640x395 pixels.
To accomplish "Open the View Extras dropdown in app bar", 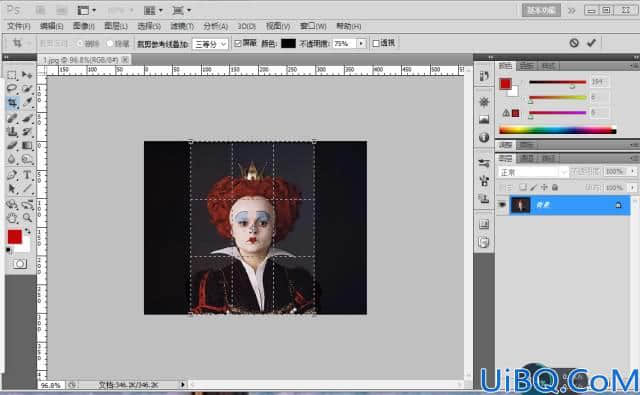I will click(x=87, y=10).
